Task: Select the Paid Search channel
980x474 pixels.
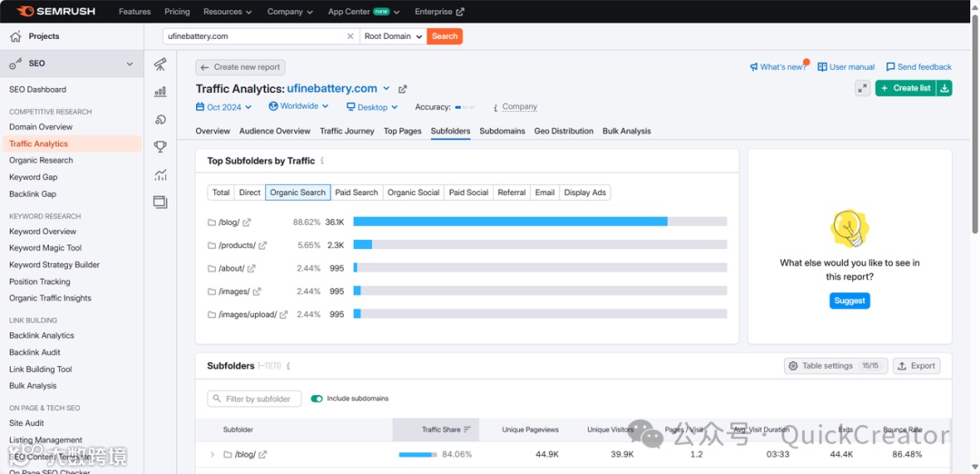Action: point(357,193)
